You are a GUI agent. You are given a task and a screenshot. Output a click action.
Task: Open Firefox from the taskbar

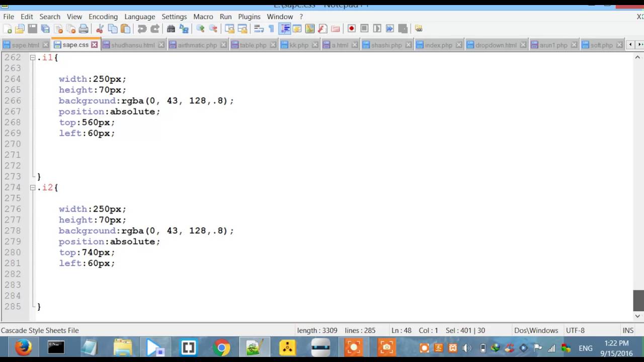tap(23, 348)
